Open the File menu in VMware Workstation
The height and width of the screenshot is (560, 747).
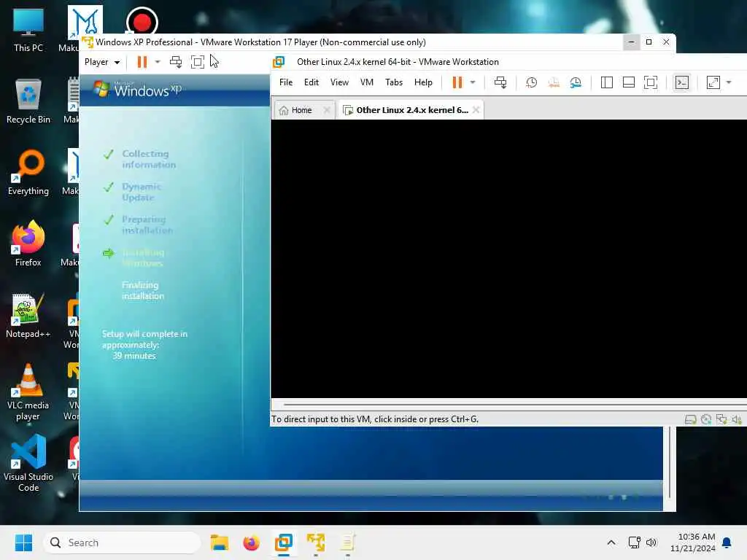tap(286, 82)
